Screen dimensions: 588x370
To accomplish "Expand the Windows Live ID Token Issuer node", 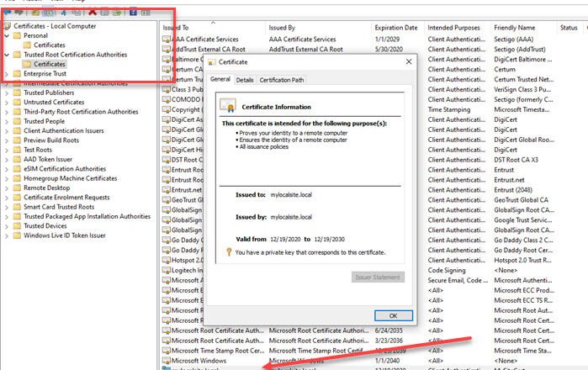I will pyautogui.click(x=7, y=235).
